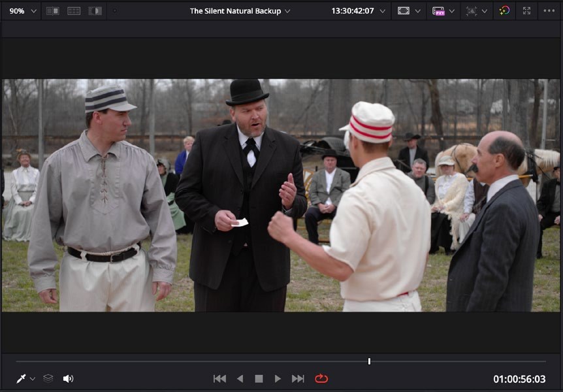This screenshot has width=563, height=392.
Task: Open the eyedropper tool mode dropdown
Action: pos(33,379)
